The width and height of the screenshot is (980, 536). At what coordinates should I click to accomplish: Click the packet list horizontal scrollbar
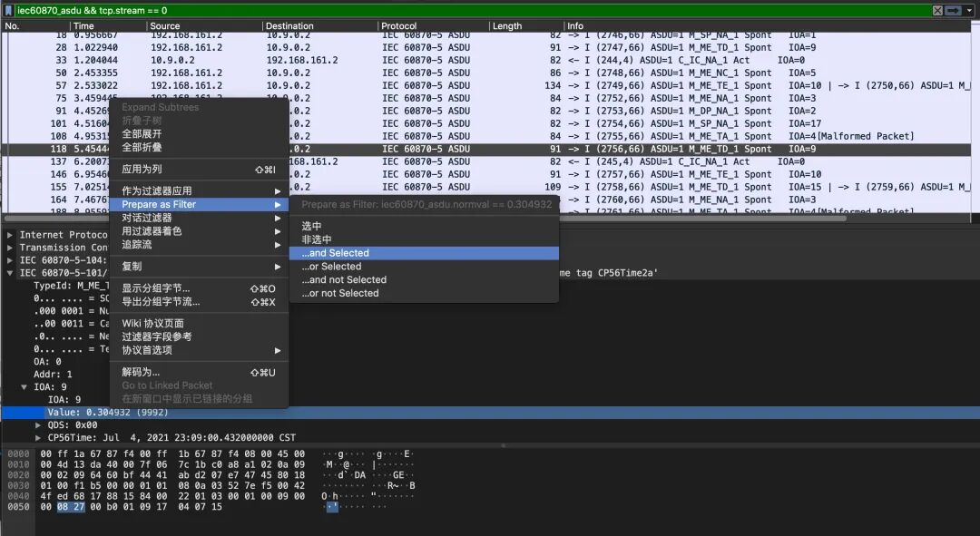[425, 218]
